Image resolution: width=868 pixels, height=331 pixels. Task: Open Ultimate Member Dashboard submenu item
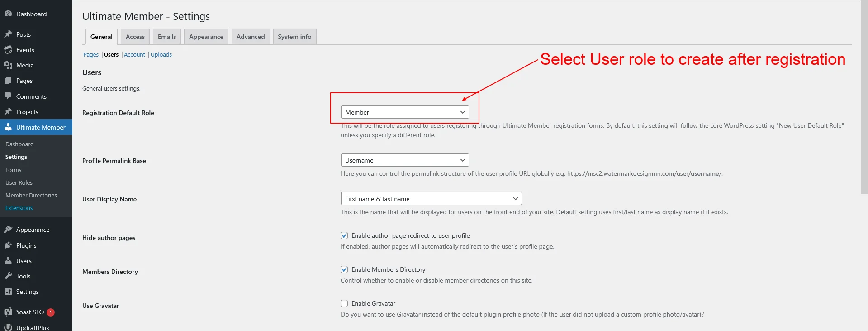[x=36, y=144]
